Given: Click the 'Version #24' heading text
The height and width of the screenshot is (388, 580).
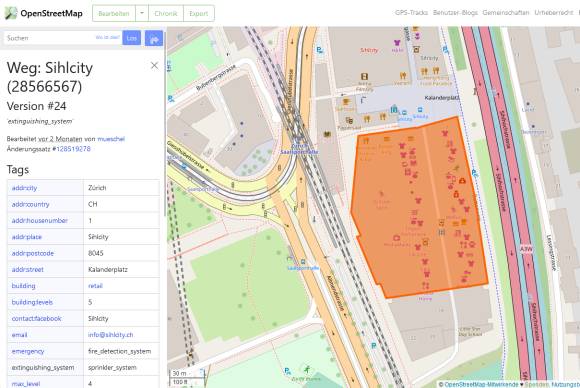Looking at the screenshot, I should (x=36, y=106).
